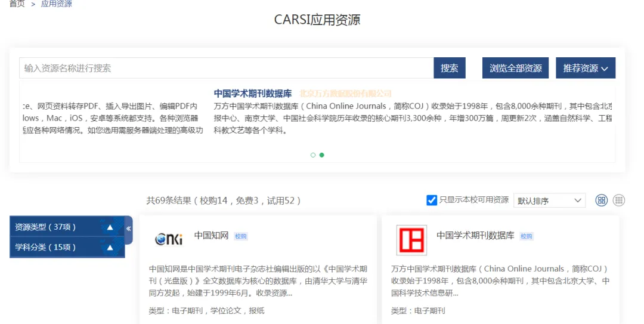Image resolution: width=644 pixels, height=324 pixels.
Task: Click 应用资源 breadcrumb link
Action: coord(56,4)
